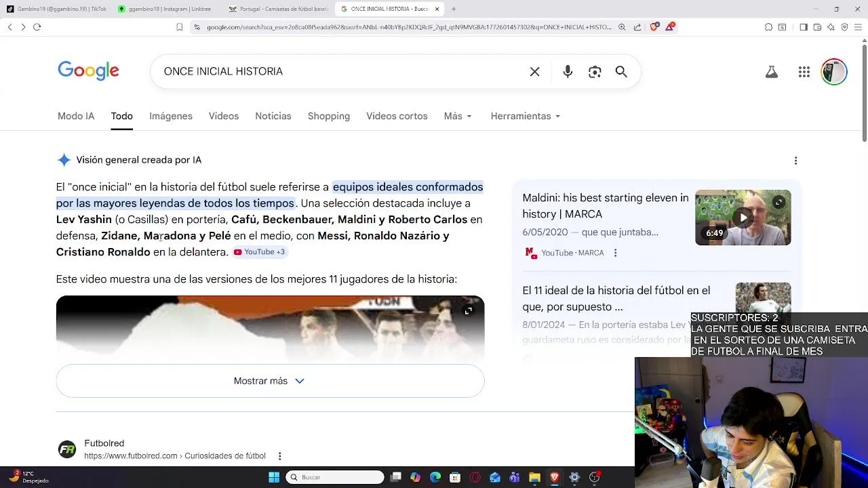
Task: Select the Imágenes search tab
Action: (171, 116)
